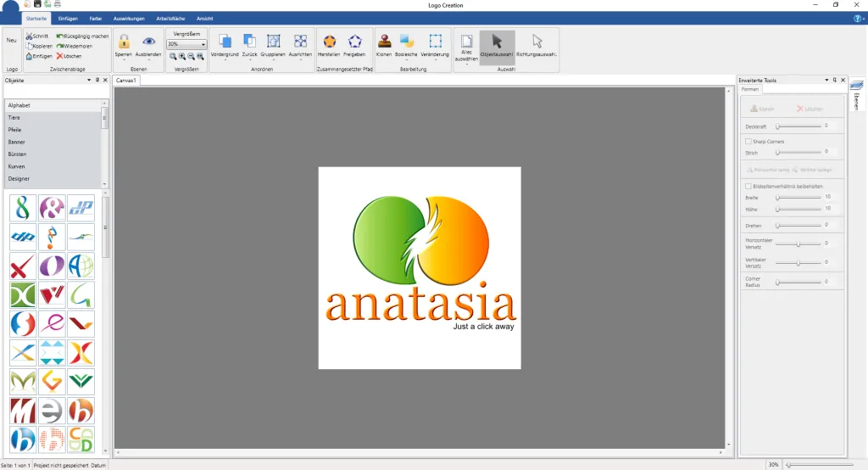868x470 pixels.
Task: Open the Arbeitsfläche ribbon tab
Action: 170,19
